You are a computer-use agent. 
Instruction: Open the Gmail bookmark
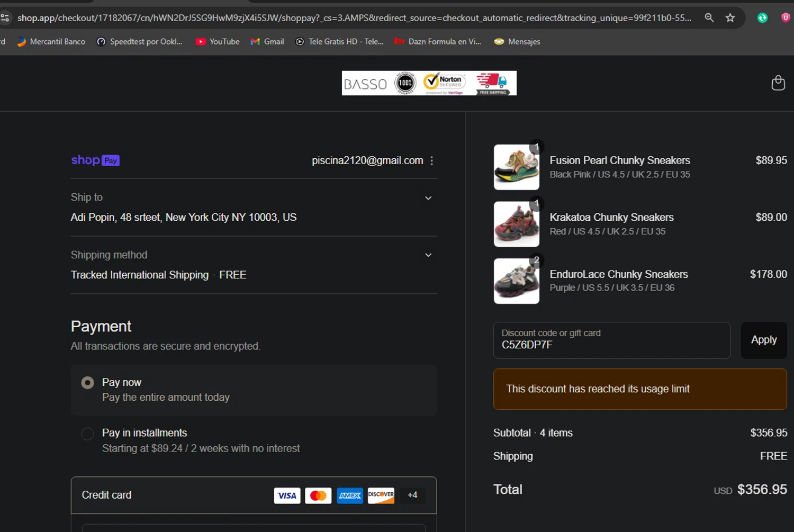pyautogui.click(x=267, y=41)
